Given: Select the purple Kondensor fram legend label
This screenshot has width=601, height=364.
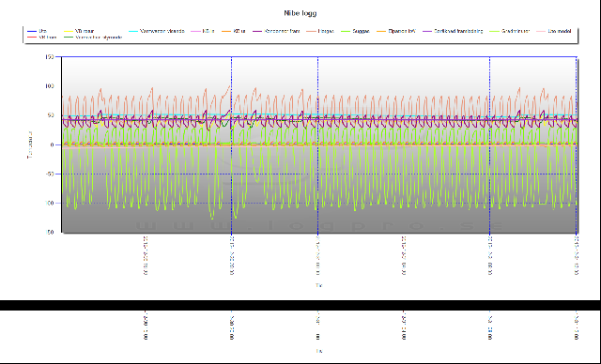Looking at the screenshot, I should click(283, 31).
